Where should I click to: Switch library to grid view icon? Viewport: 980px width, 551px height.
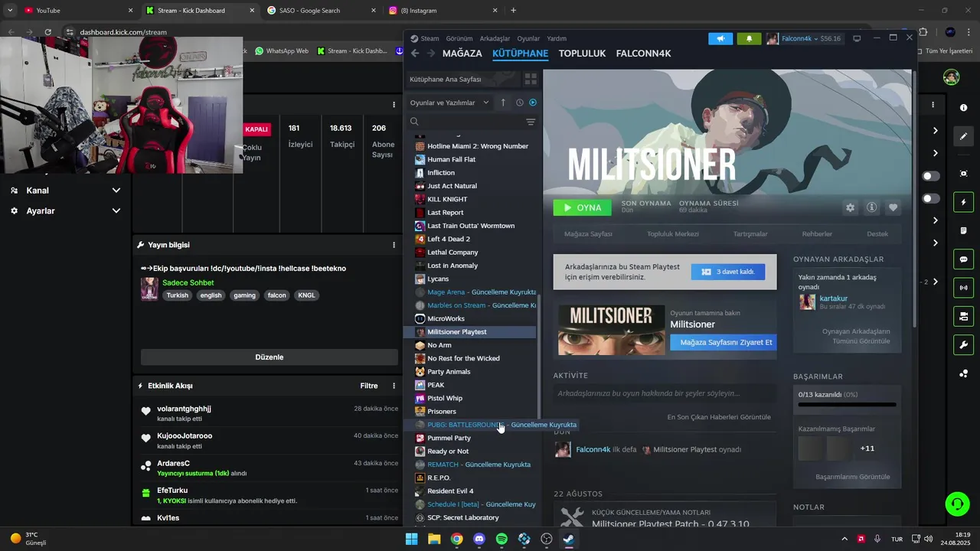531,80
